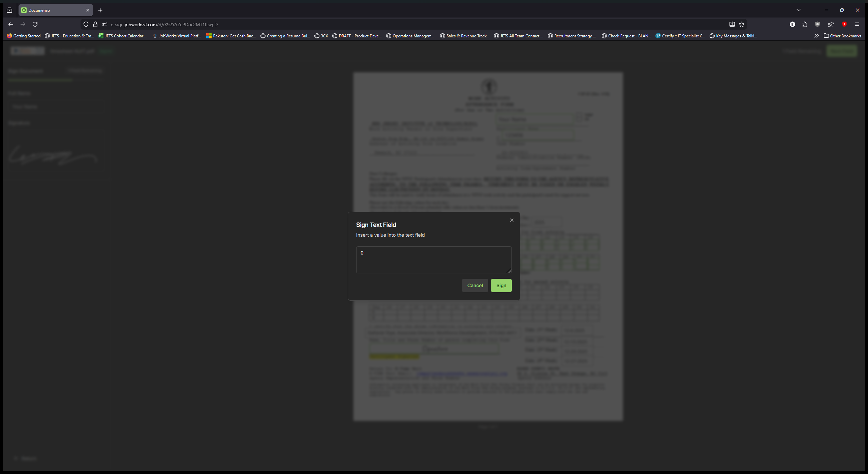Click the uBlock Origin extension icon
Image resolution: width=868 pixels, height=474 pixels.
point(817,24)
